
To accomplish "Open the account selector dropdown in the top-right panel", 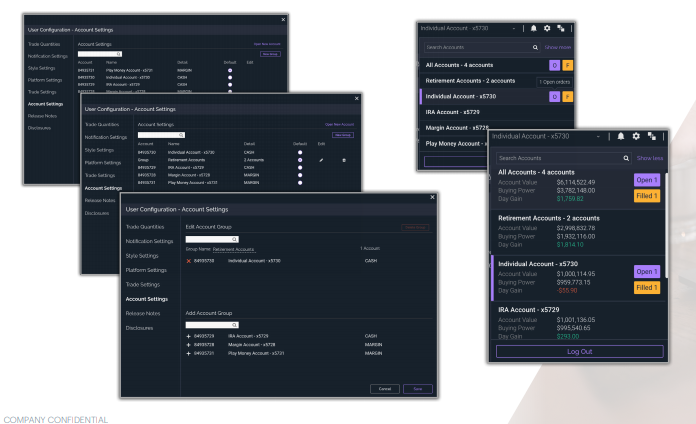I will pos(513,28).
